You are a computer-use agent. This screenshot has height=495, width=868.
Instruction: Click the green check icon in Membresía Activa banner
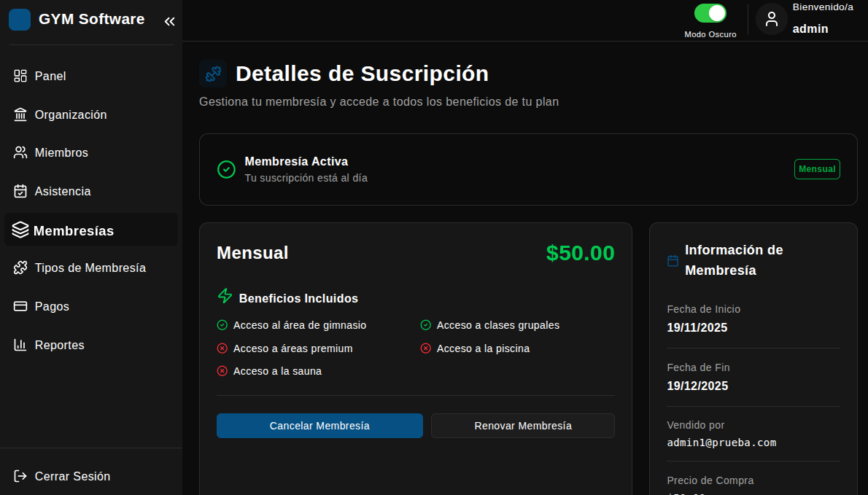[x=226, y=169]
